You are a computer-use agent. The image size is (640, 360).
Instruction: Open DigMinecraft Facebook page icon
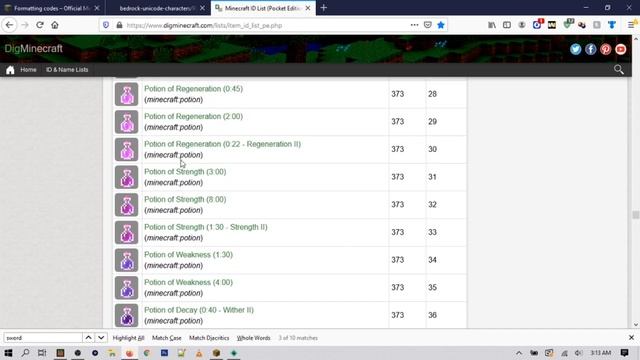591,49
